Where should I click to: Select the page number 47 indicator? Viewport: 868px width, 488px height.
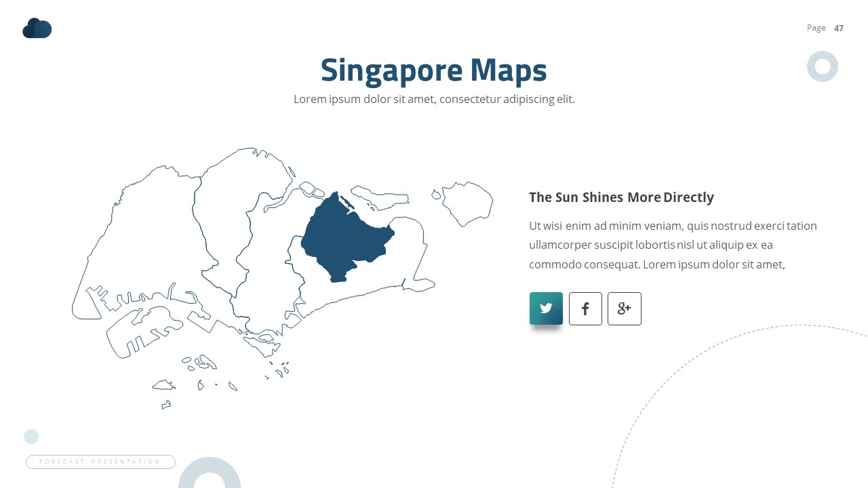pos(839,28)
